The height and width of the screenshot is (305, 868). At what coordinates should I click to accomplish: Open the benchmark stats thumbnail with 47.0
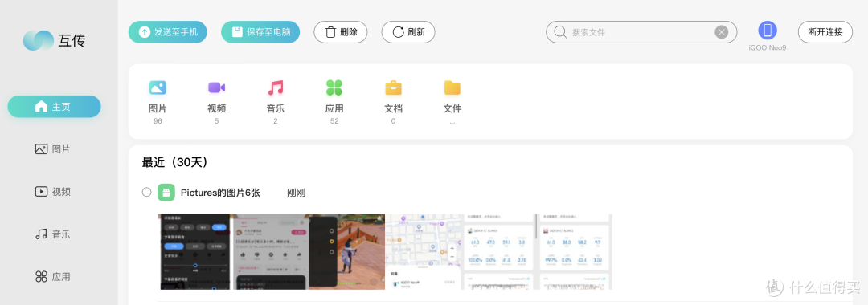pyautogui.click(x=499, y=251)
